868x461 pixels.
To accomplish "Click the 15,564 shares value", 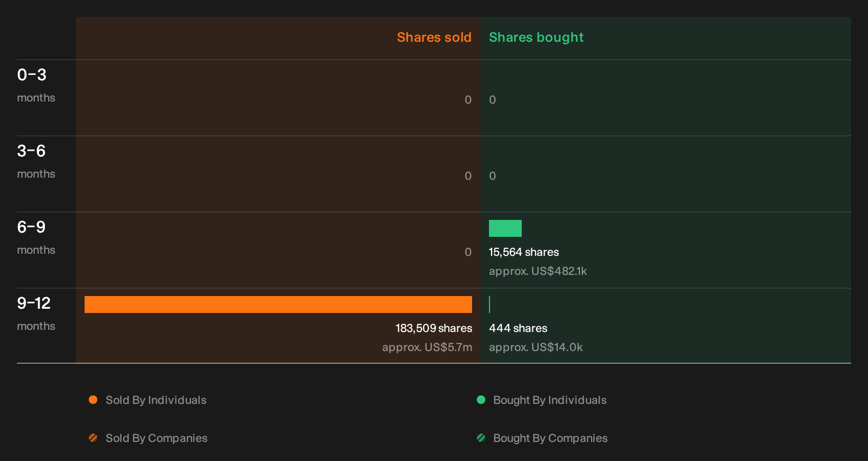I will click(x=524, y=252).
